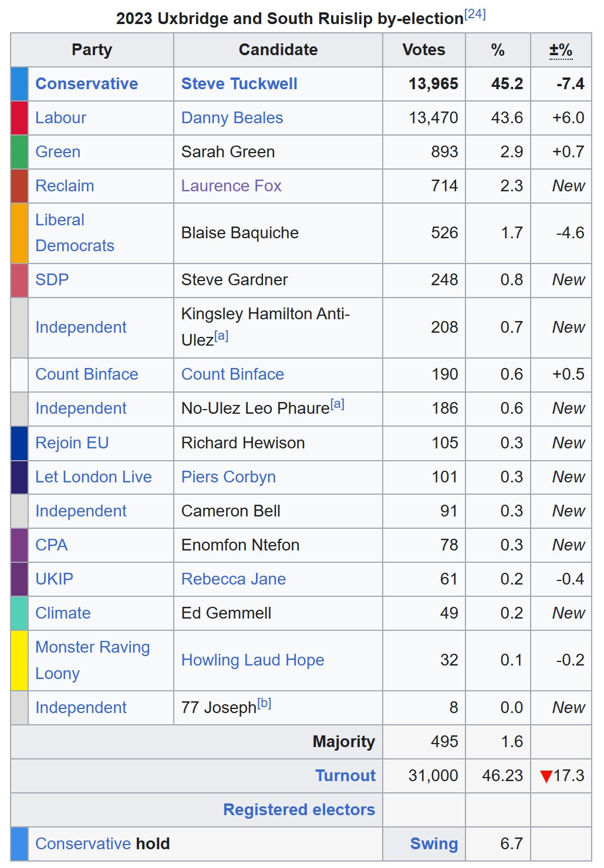This screenshot has width=604, height=868.
Task: Click the ±% column header abbreviation
Action: click(561, 50)
